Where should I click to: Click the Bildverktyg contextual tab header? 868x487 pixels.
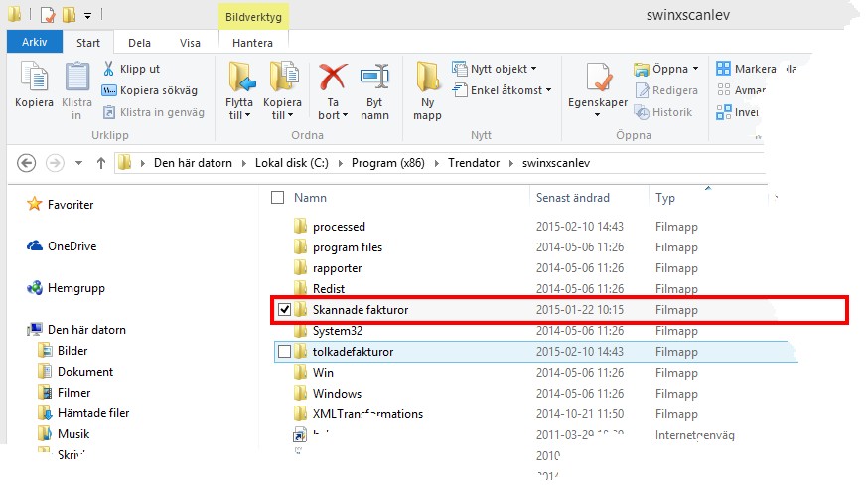click(x=253, y=17)
